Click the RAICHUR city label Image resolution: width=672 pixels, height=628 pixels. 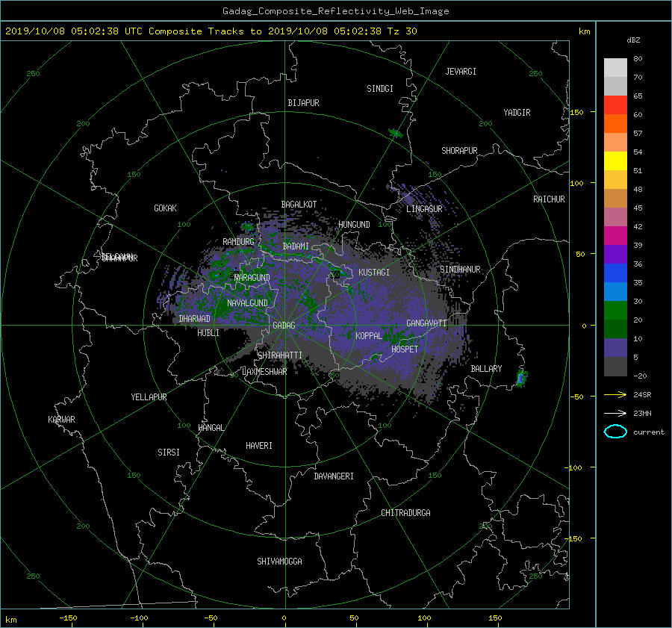[x=549, y=199]
